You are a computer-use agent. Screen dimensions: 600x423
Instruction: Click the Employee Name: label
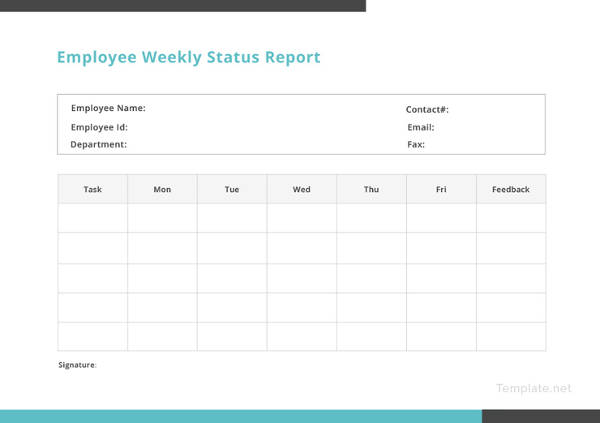pos(108,108)
